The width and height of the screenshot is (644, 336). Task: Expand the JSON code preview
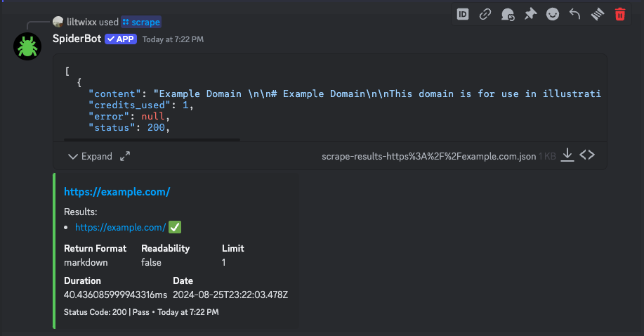tap(90, 156)
